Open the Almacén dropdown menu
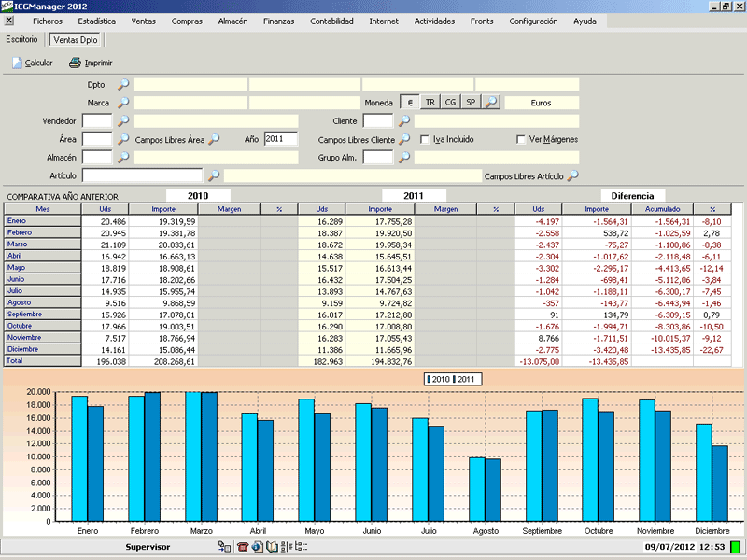The image size is (747, 560). pyautogui.click(x=233, y=21)
